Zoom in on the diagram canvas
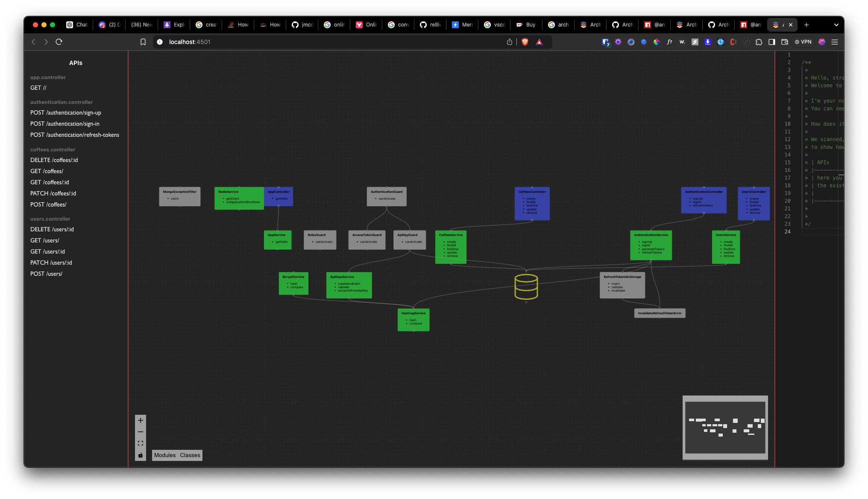This screenshot has width=868, height=499. point(141,420)
